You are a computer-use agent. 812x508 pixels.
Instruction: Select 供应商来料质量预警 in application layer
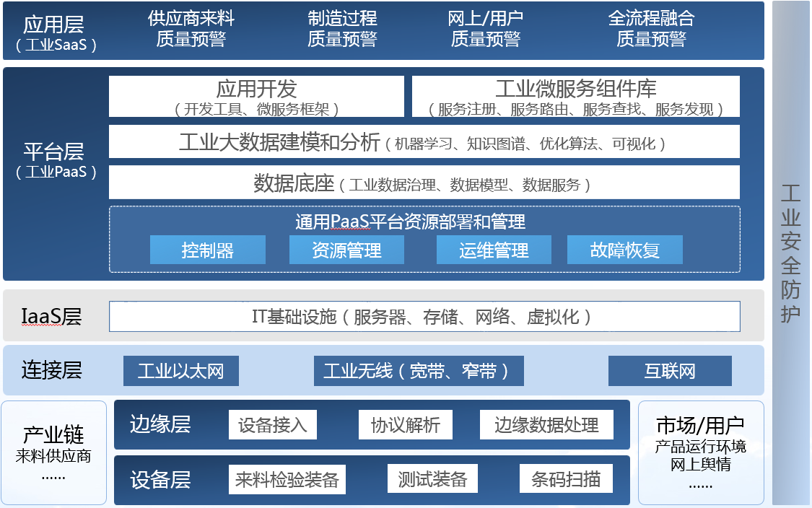[x=191, y=29]
